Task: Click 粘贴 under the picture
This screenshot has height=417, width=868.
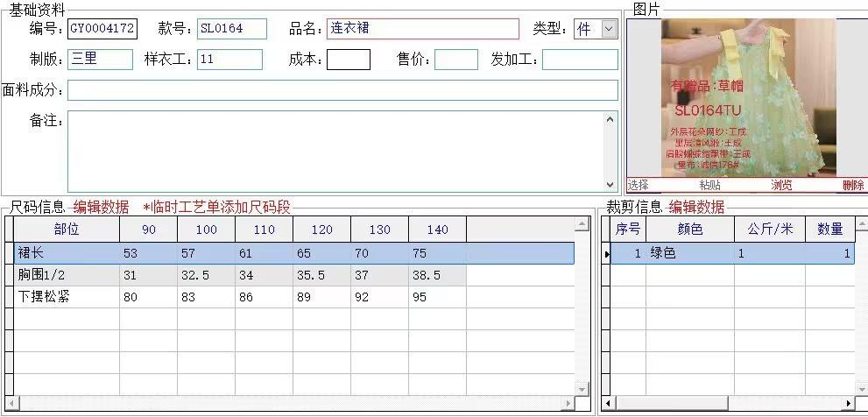Action: (x=709, y=185)
